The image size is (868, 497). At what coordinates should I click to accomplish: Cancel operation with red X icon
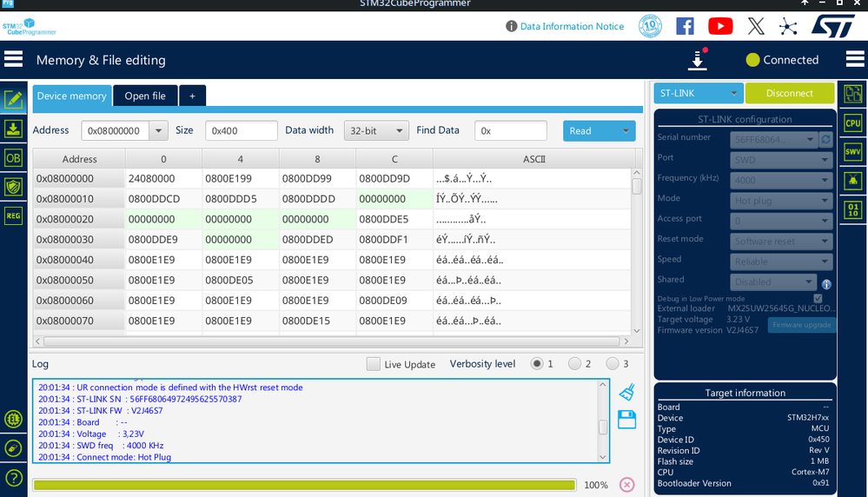coord(626,485)
